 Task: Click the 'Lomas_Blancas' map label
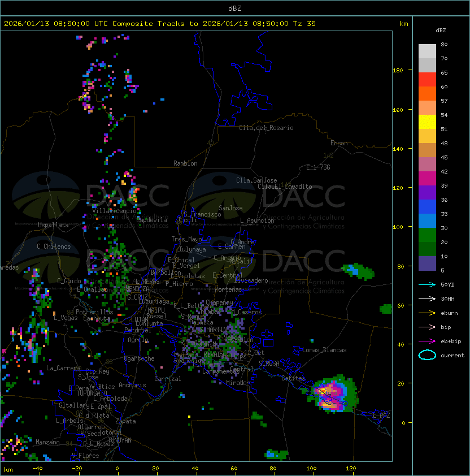point(324,350)
